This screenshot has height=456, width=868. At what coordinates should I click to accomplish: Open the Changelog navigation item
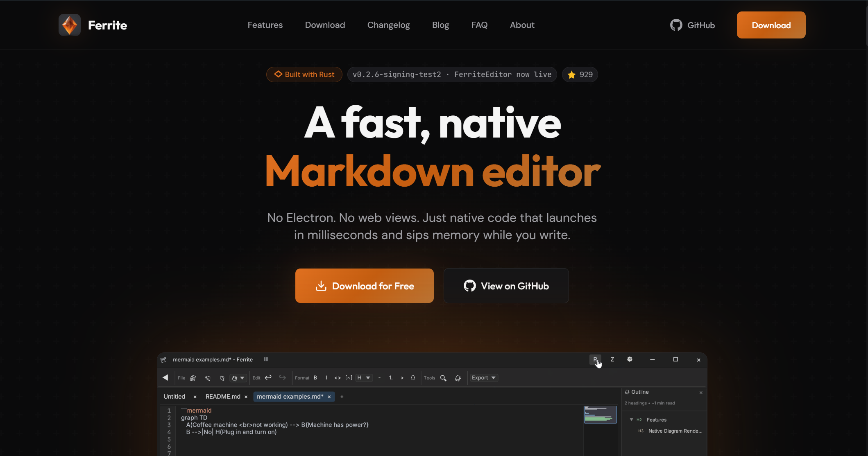[388, 25]
